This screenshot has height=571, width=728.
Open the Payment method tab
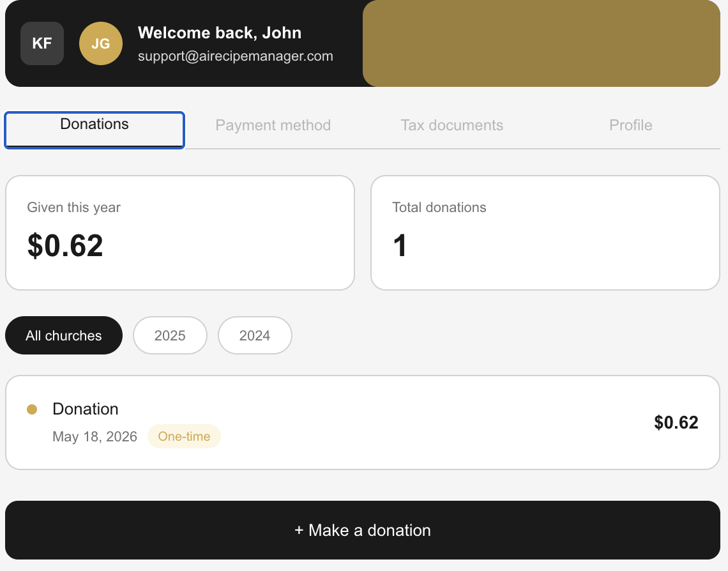[x=273, y=125]
